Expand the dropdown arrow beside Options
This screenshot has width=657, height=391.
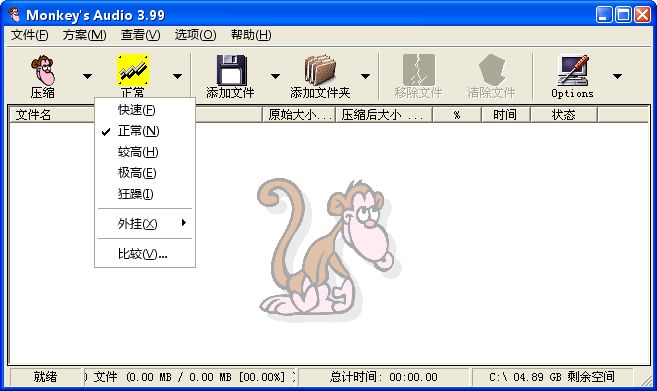point(617,76)
